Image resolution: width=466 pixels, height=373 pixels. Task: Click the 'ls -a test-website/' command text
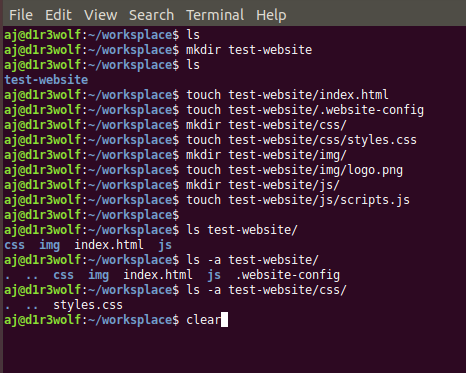click(252, 260)
